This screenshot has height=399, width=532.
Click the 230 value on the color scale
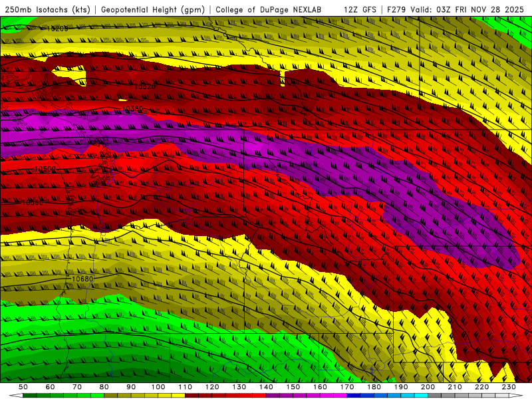pos(509,387)
